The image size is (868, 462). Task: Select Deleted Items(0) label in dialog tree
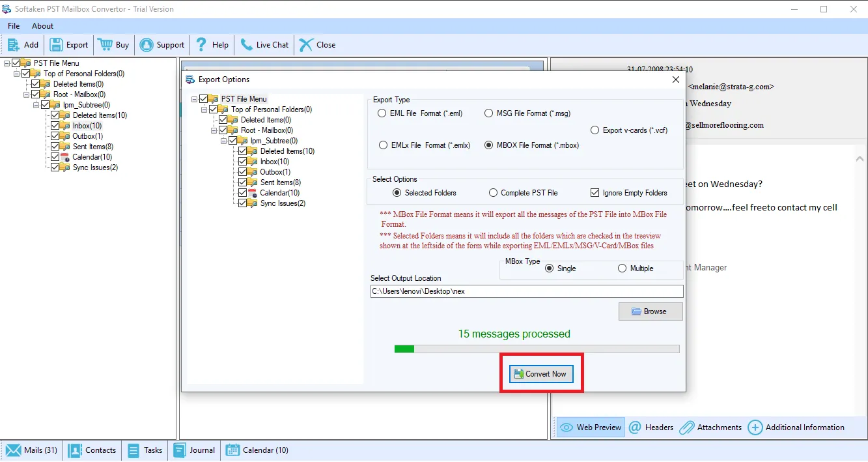click(266, 120)
